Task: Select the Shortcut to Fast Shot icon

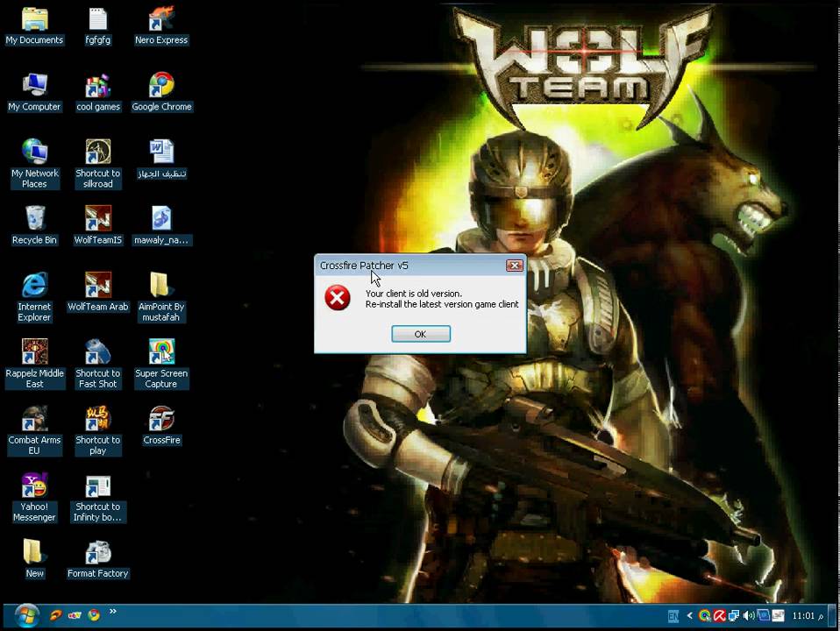Action: [x=97, y=364]
